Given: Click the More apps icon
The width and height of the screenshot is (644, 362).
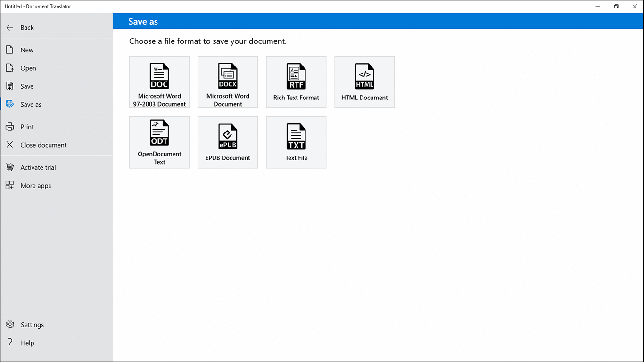Looking at the screenshot, I should [x=10, y=185].
